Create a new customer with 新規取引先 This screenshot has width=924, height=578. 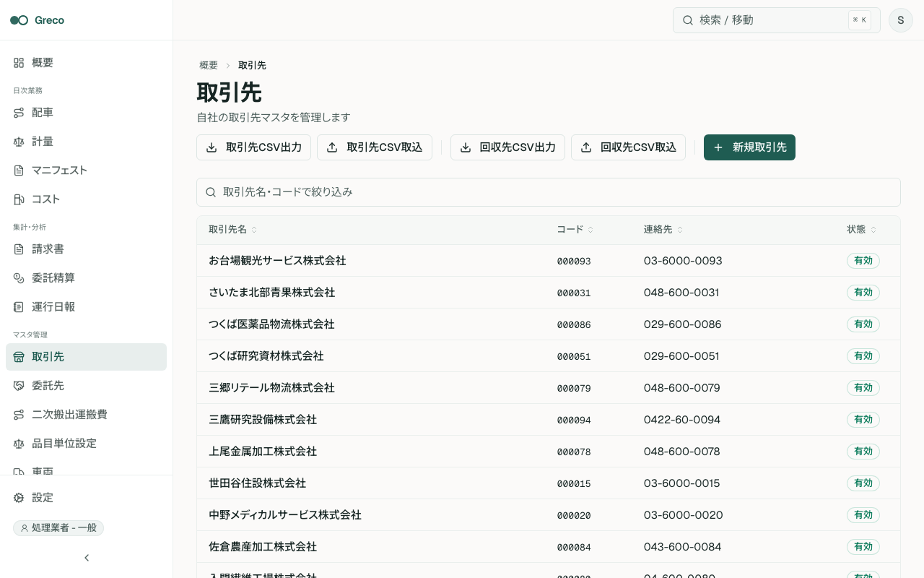point(749,147)
